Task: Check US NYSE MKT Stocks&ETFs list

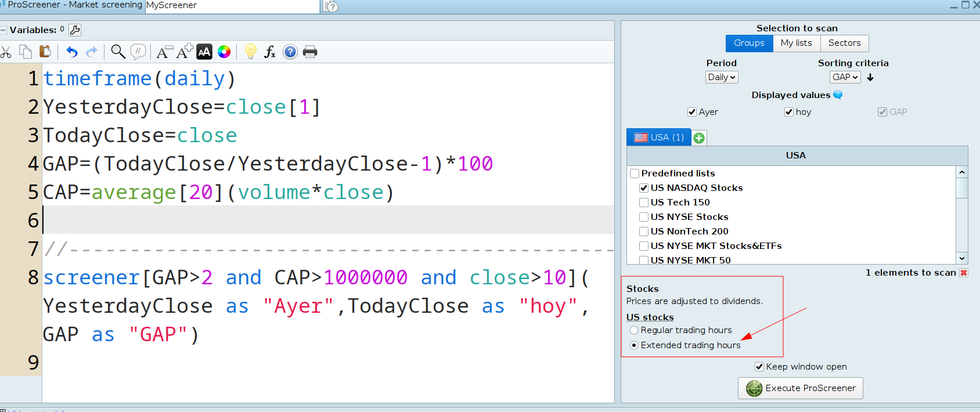Action: (x=643, y=246)
